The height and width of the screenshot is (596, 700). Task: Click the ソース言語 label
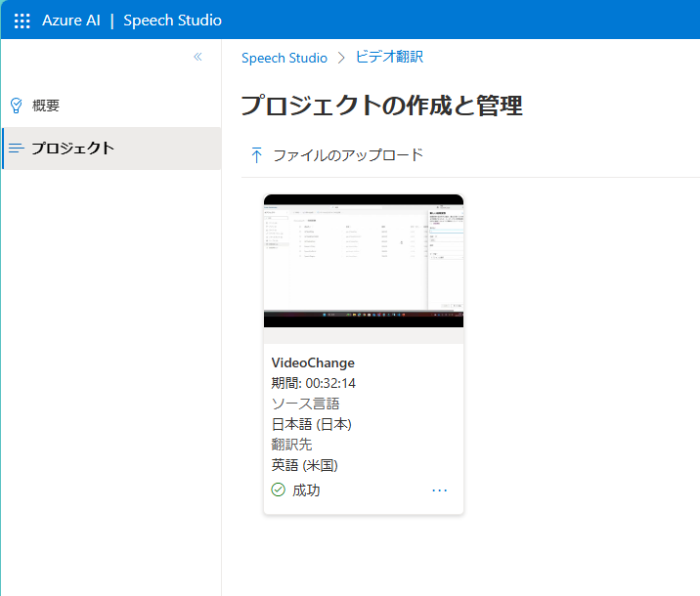[x=305, y=404]
